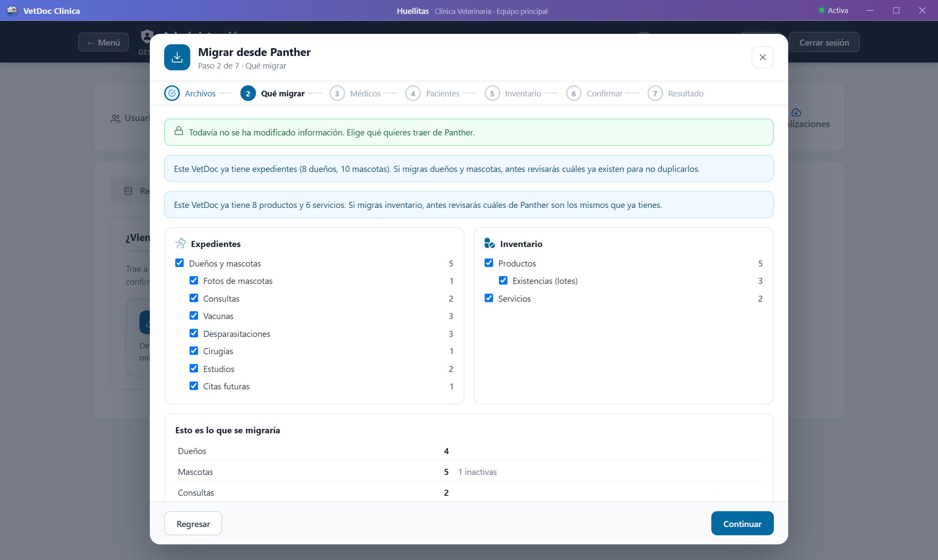Jump to step 4 Pacientes
This screenshot has height=560, width=938.
pyautogui.click(x=432, y=93)
